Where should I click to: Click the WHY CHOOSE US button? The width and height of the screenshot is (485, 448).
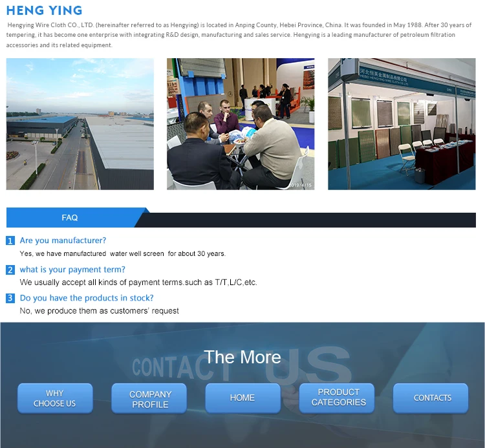point(55,398)
